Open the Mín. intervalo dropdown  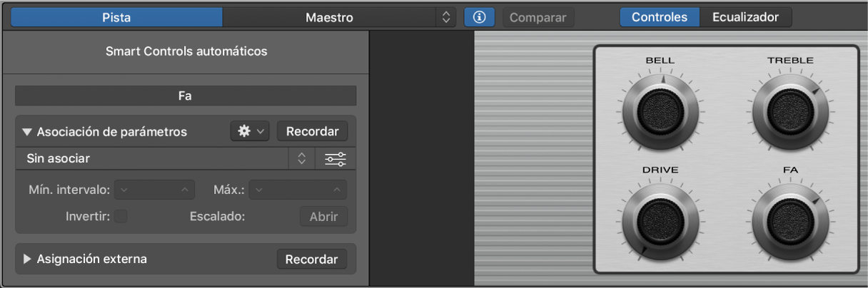pos(155,190)
